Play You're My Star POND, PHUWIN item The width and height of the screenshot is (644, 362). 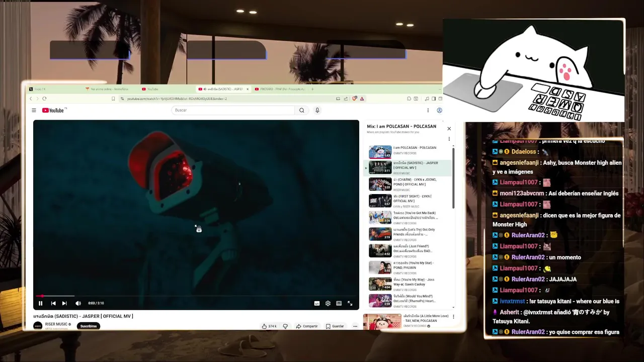pyautogui.click(x=408, y=267)
